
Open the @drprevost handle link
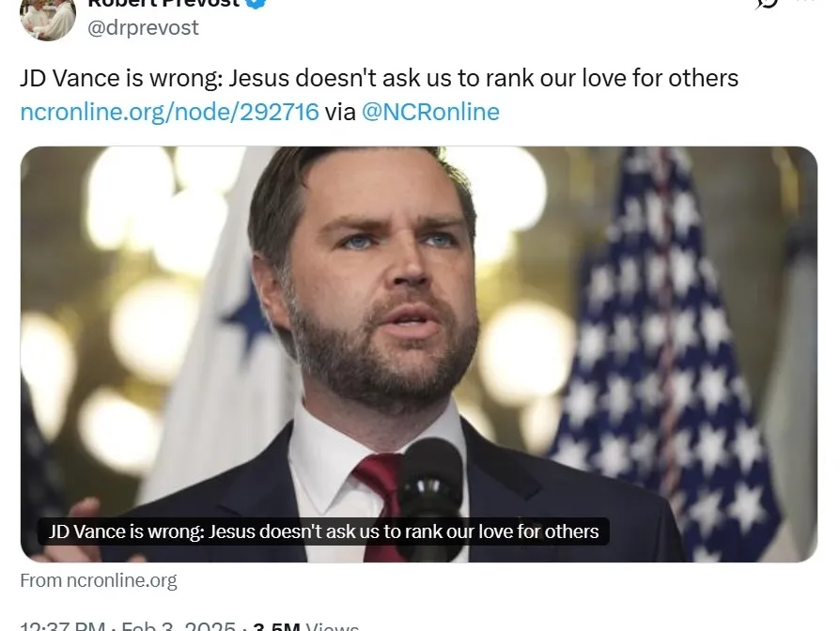pyautogui.click(x=143, y=27)
